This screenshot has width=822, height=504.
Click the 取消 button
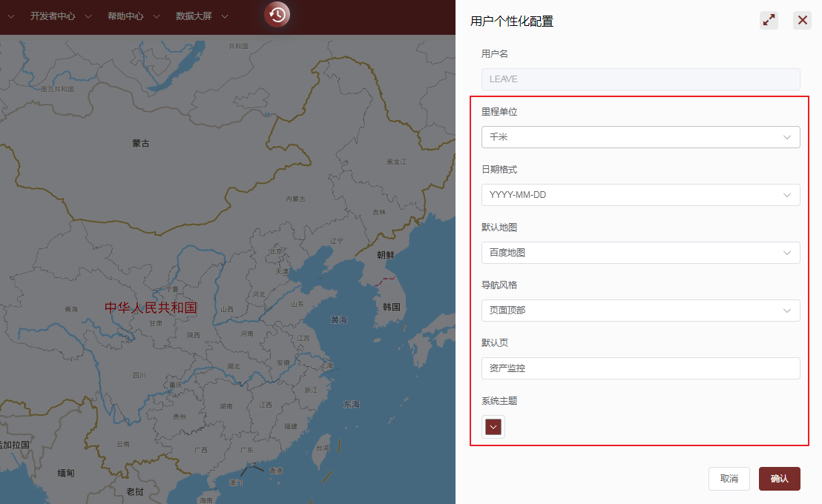pos(729,479)
